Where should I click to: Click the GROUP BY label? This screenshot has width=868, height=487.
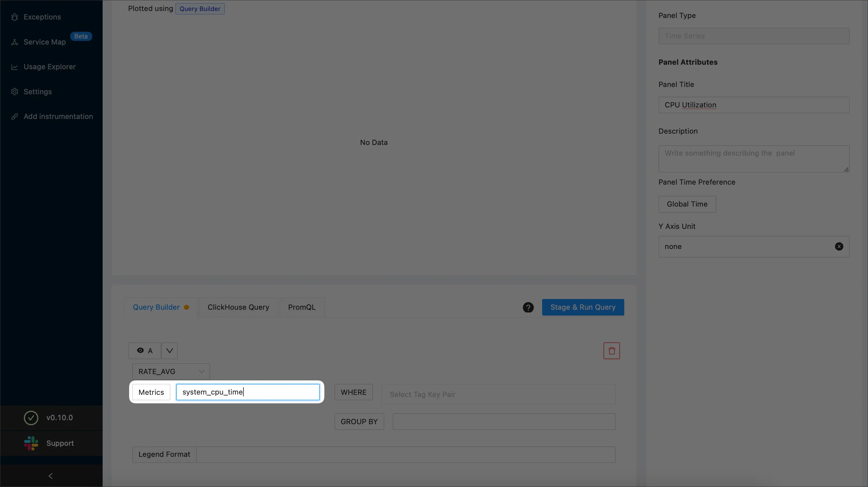click(x=359, y=422)
